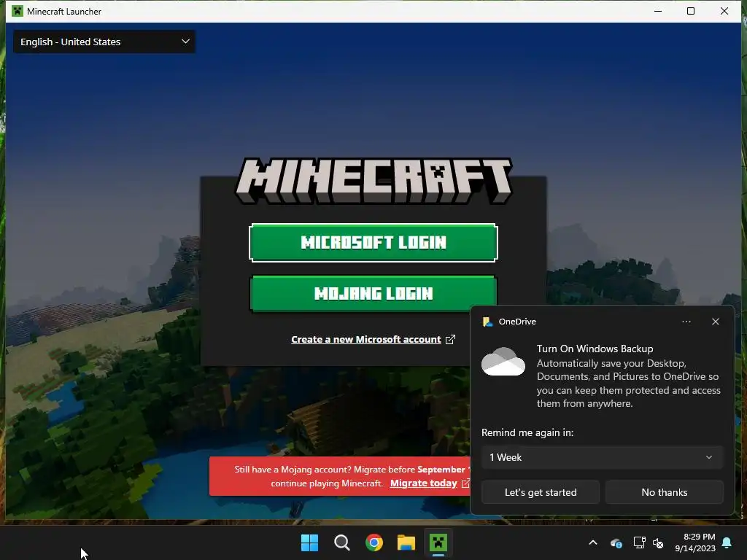Click the Migrate today link
This screenshot has height=560, width=747.
pyautogui.click(x=424, y=483)
